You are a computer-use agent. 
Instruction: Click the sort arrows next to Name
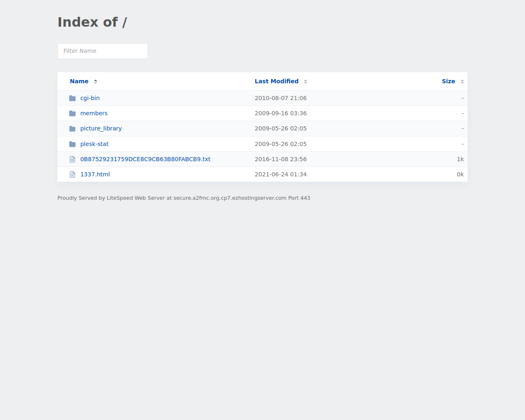(x=96, y=82)
